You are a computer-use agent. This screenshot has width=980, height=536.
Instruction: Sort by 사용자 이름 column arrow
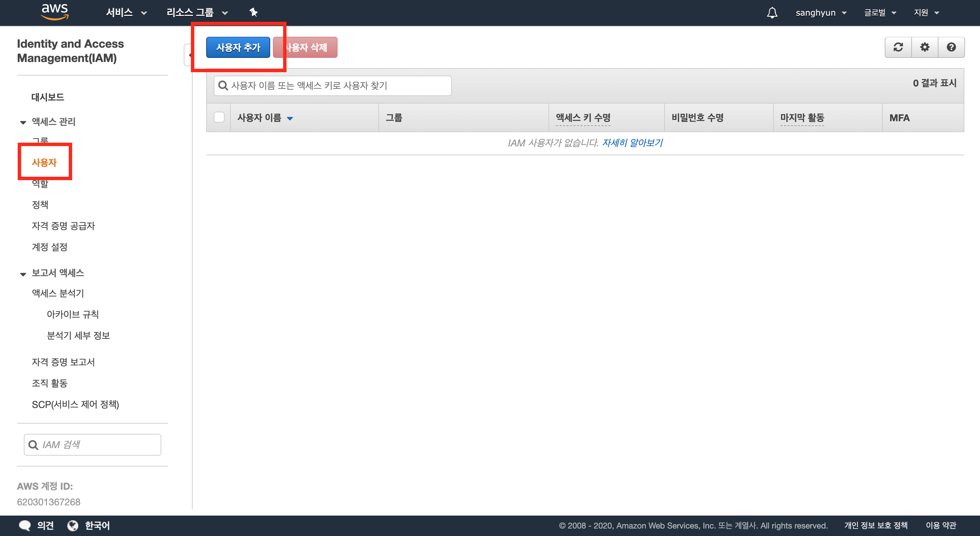(x=290, y=119)
